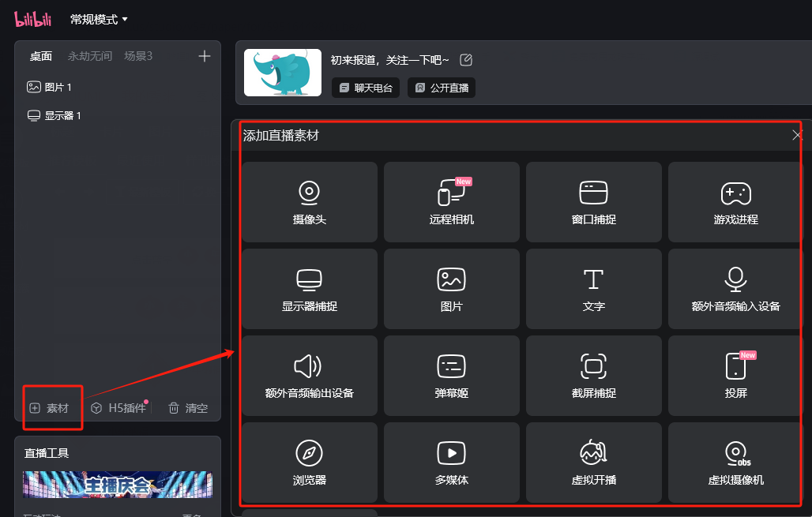Viewport: 812px width, 517px height.
Task: Open the 弹幕姬 danmaku tool
Action: [x=451, y=375]
